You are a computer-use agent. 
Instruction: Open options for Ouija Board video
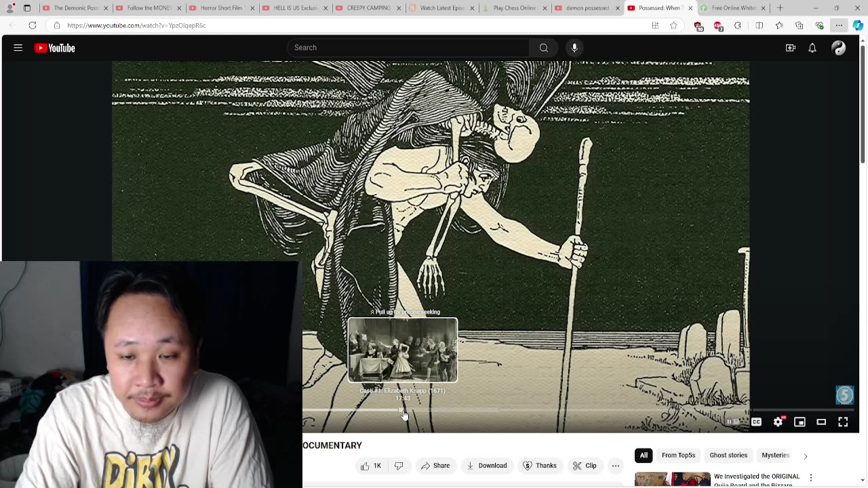(810, 478)
